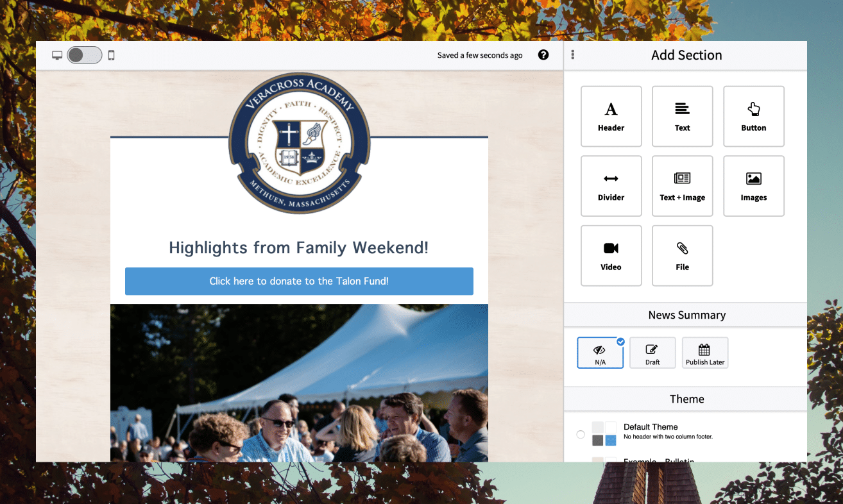Screen dimensions: 843x504
Task: Add a Text section
Action: click(682, 116)
